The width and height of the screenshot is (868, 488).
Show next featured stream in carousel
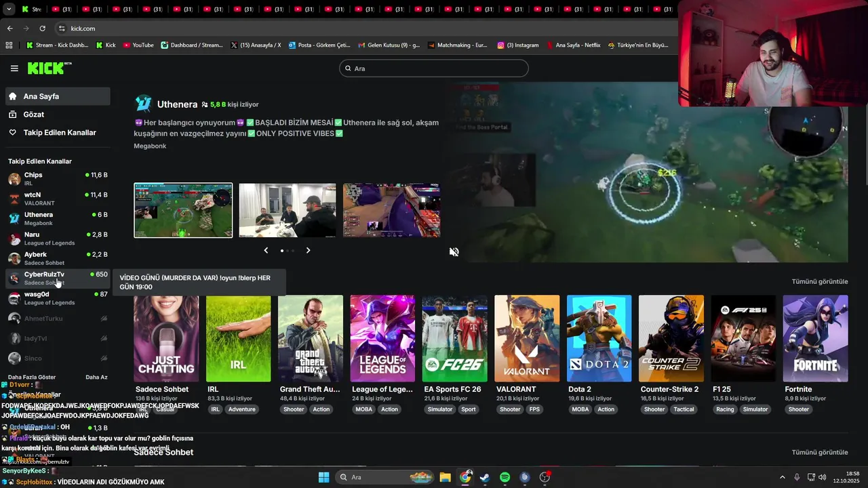tap(308, 251)
